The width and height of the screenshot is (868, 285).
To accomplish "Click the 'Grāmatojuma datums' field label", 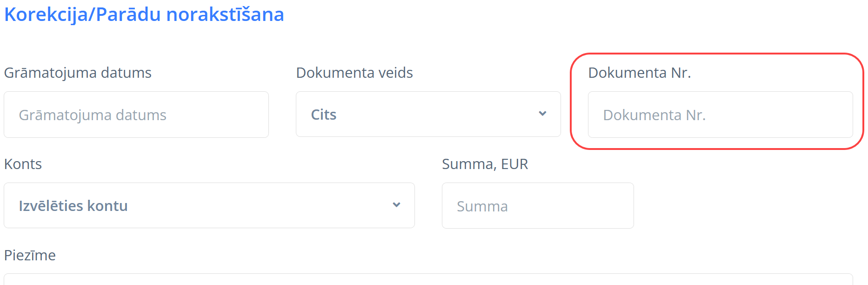I will [78, 73].
